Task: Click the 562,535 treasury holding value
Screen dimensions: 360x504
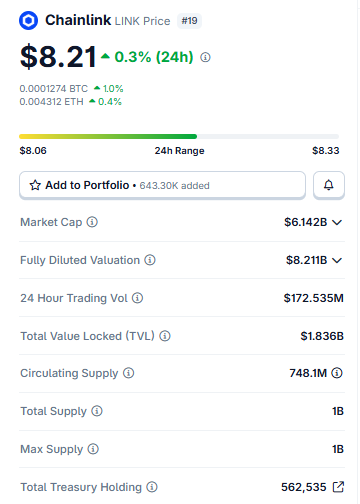Action: click(304, 487)
